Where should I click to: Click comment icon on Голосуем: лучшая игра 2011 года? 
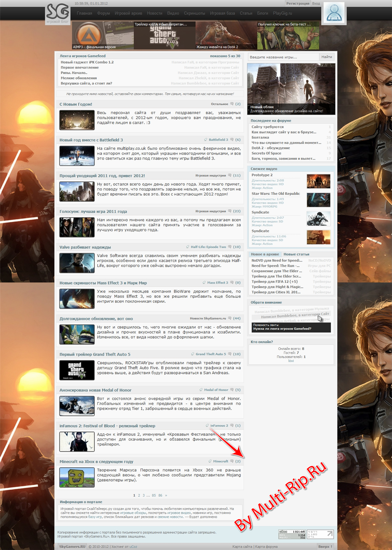230,211
